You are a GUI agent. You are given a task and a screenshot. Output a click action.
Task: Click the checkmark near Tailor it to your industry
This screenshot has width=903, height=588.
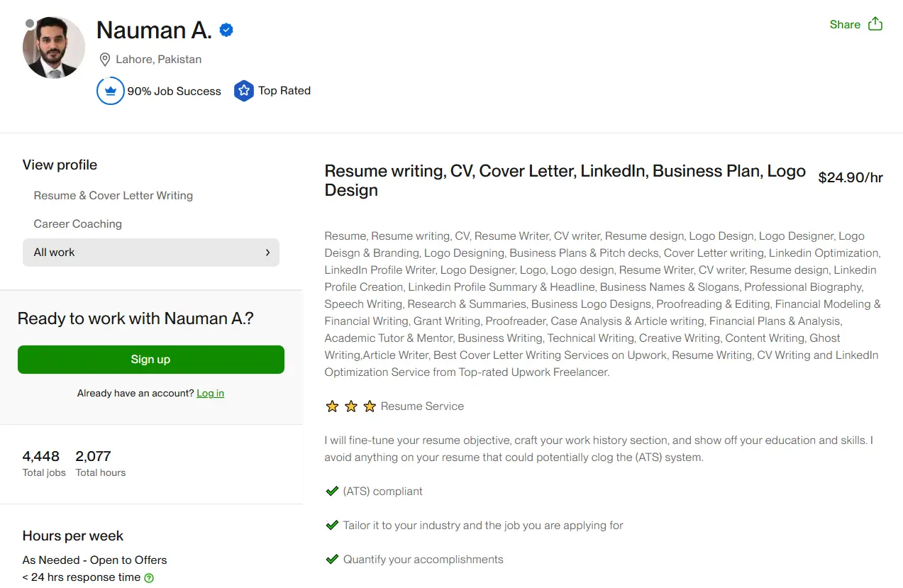tap(332, 525)
